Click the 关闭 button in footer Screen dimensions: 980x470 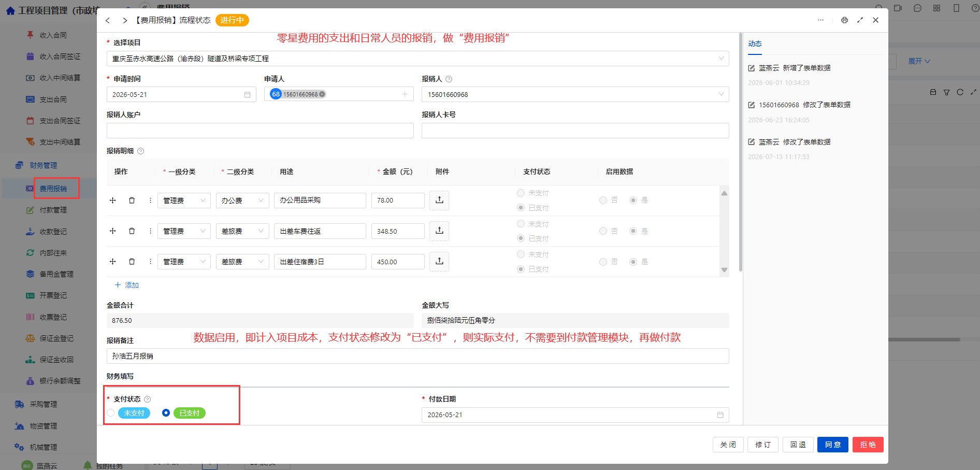(x=728, y=445)
